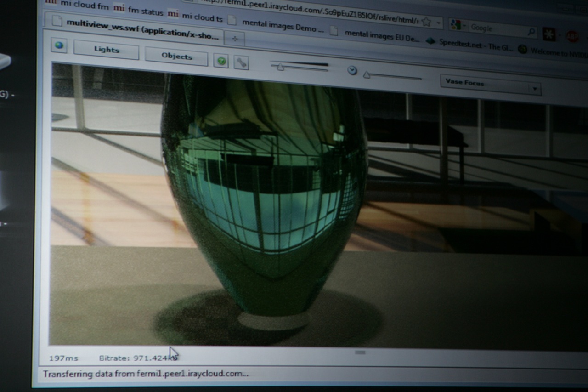This screenshot has height=392, width=588.
Task: Click the red ABP Adblock icon
Action: [572, 36]
